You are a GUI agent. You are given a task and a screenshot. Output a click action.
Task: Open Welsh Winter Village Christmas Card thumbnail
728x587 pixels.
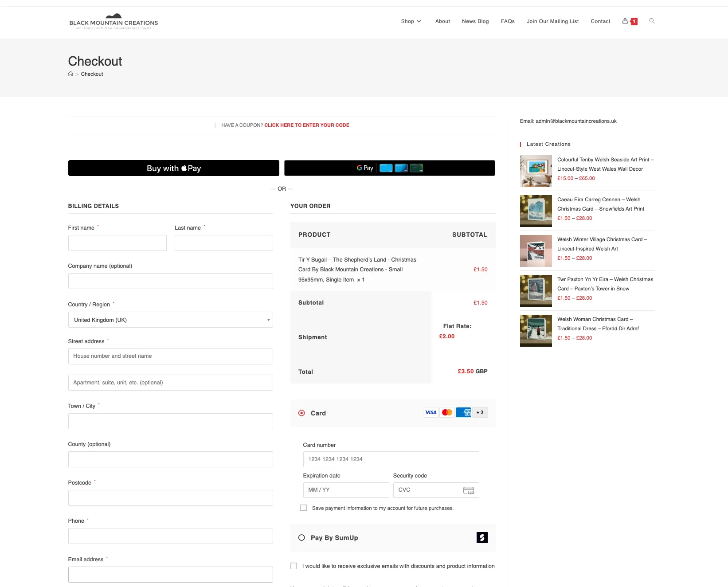(536, 251)
